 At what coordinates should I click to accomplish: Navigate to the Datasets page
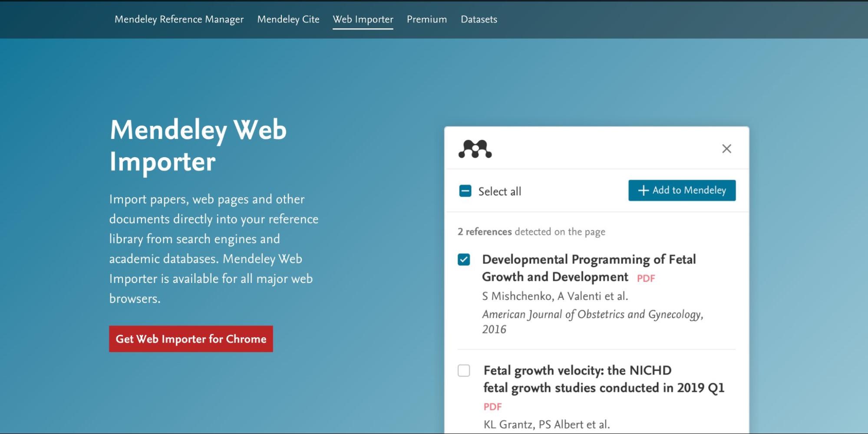[479, 20]
